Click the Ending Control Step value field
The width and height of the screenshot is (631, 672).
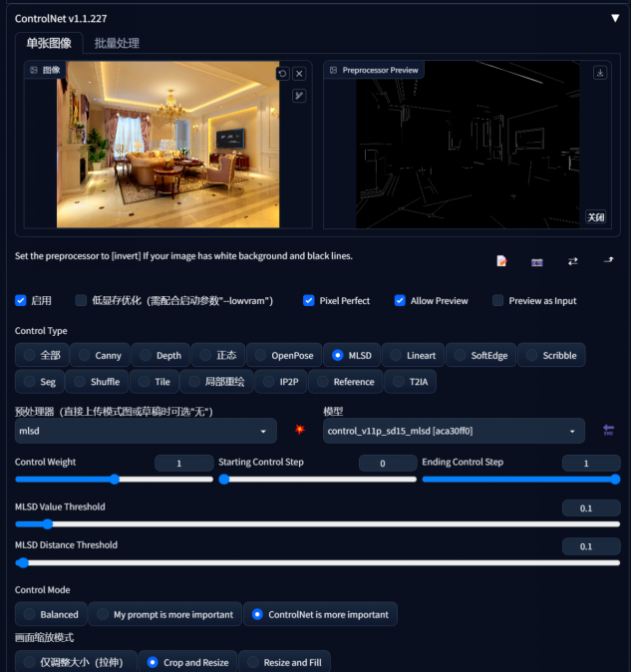point(591,464)
